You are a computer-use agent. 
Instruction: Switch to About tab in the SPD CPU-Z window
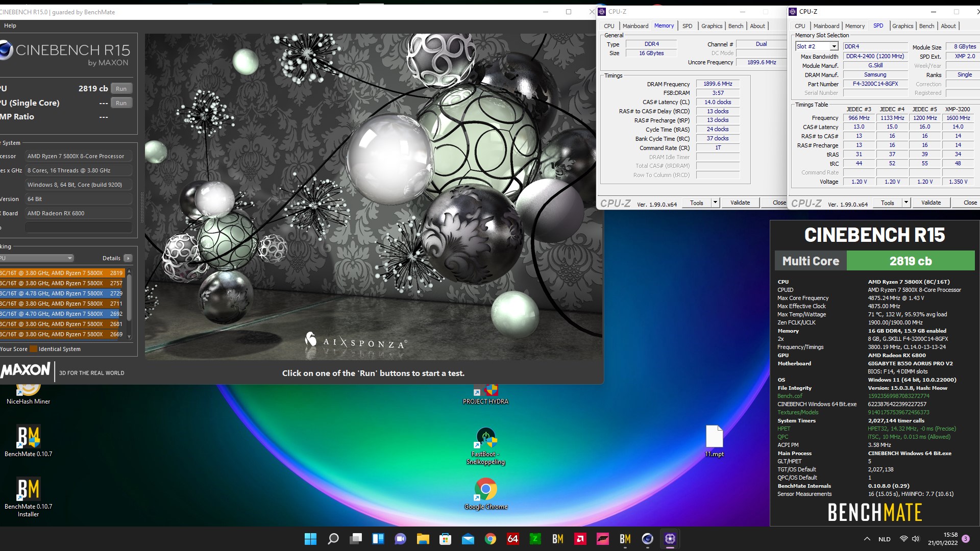[x=948, y=26]
